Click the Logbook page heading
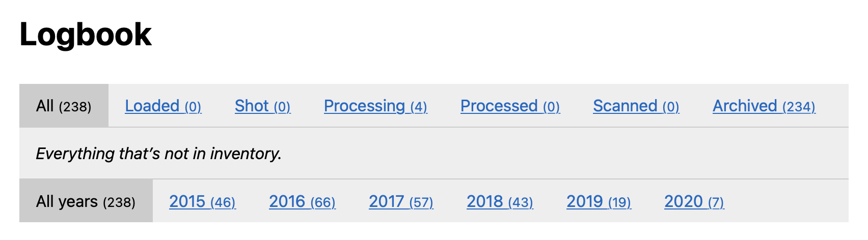The image size is (868, 240). 86,35
